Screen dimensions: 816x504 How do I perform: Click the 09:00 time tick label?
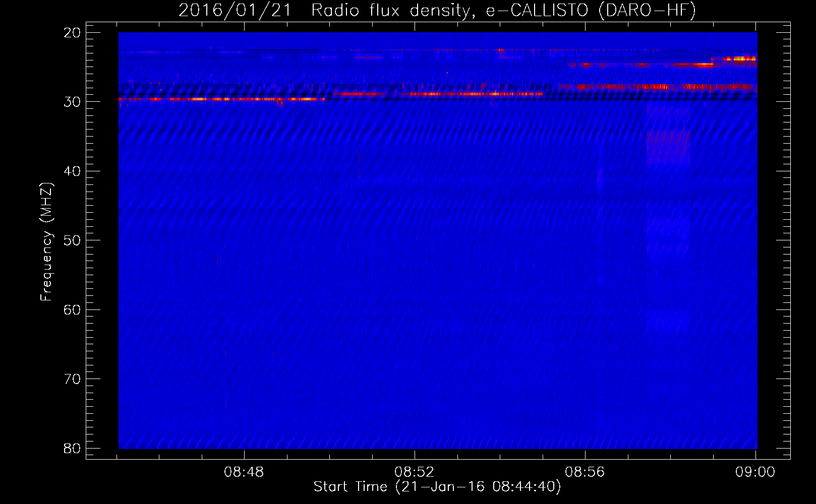point(755,472)
